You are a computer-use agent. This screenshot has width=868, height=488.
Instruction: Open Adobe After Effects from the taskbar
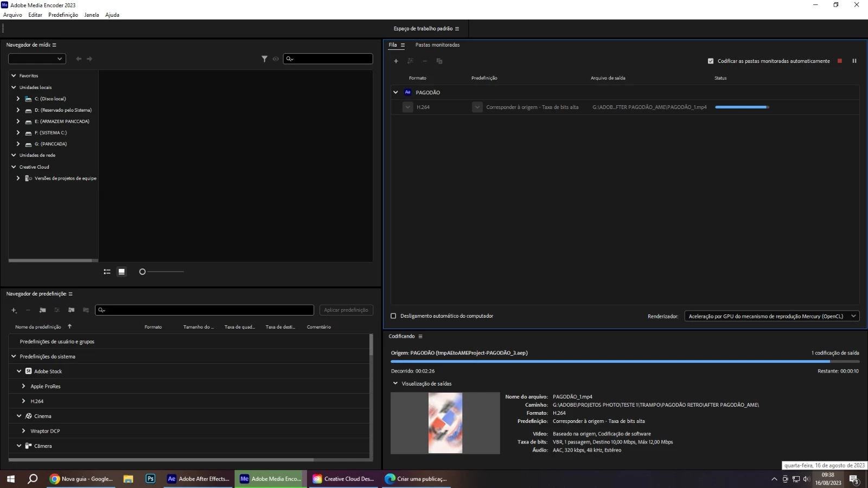coord(199,479)
